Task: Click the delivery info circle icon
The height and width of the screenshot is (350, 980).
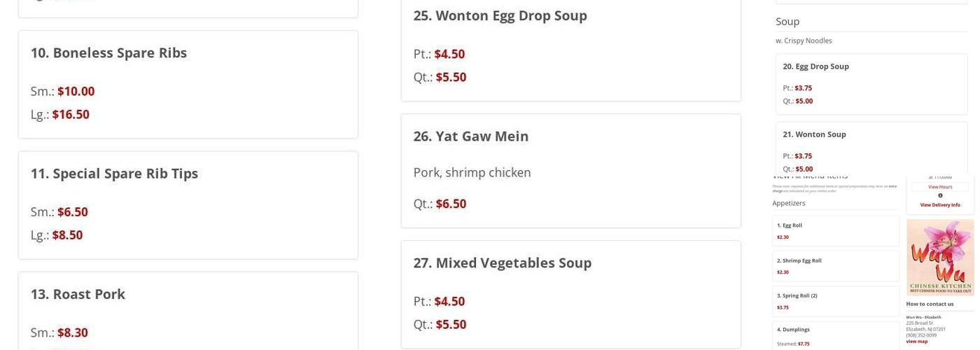Action: (940, 195)
